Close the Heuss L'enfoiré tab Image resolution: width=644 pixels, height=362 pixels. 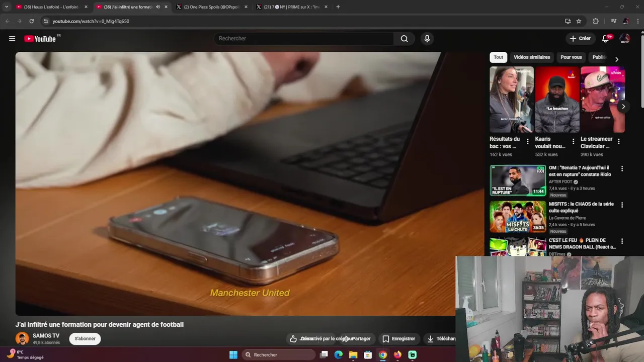coord(86,7)
